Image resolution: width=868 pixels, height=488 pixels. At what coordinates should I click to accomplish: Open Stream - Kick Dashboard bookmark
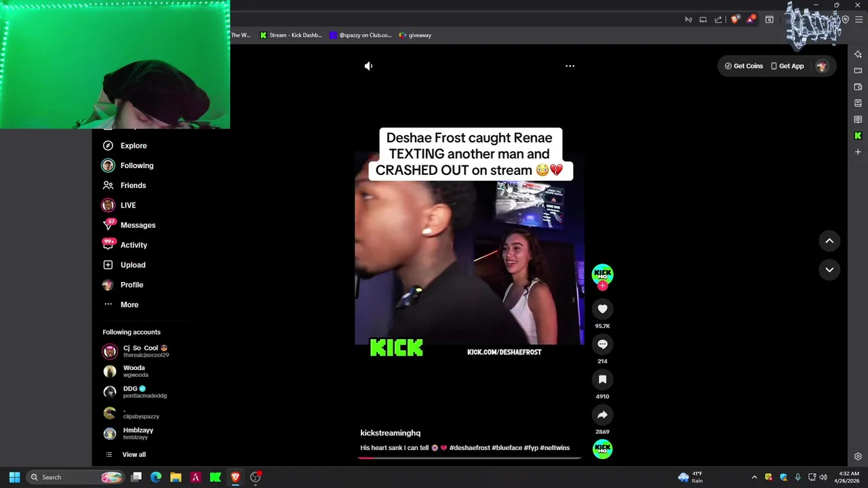(291, 35)
